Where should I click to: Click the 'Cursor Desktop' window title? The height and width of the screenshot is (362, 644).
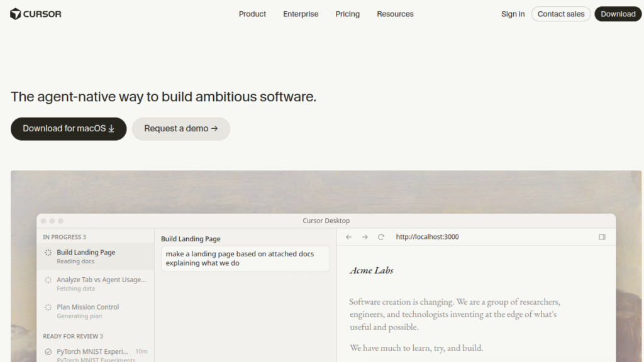[326, 221]
